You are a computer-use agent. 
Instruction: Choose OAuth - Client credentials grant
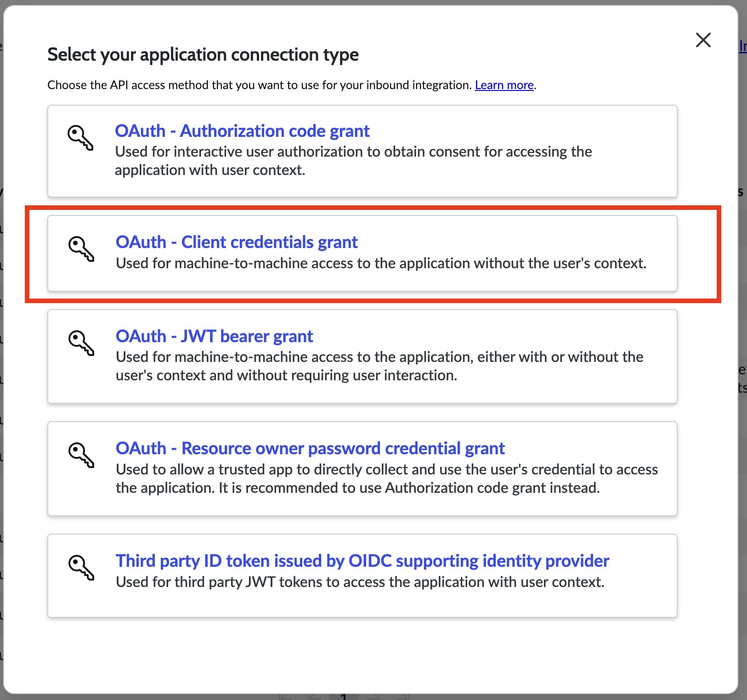(237, 242)
